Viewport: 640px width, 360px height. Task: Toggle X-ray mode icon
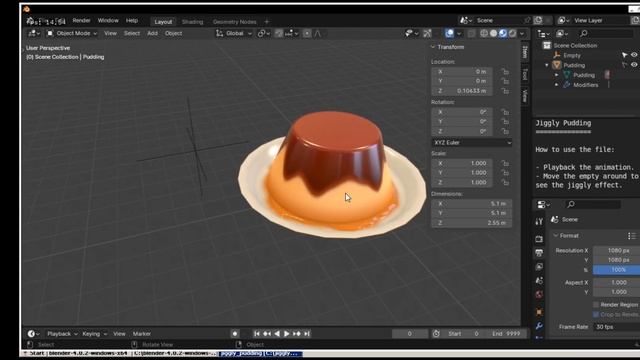coord(471,33)
